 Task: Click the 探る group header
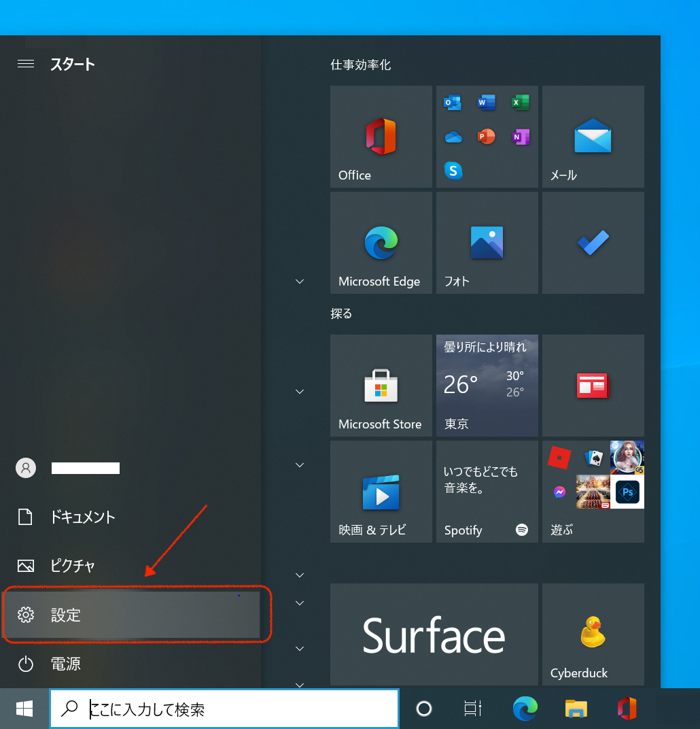[x=341, y=313]
